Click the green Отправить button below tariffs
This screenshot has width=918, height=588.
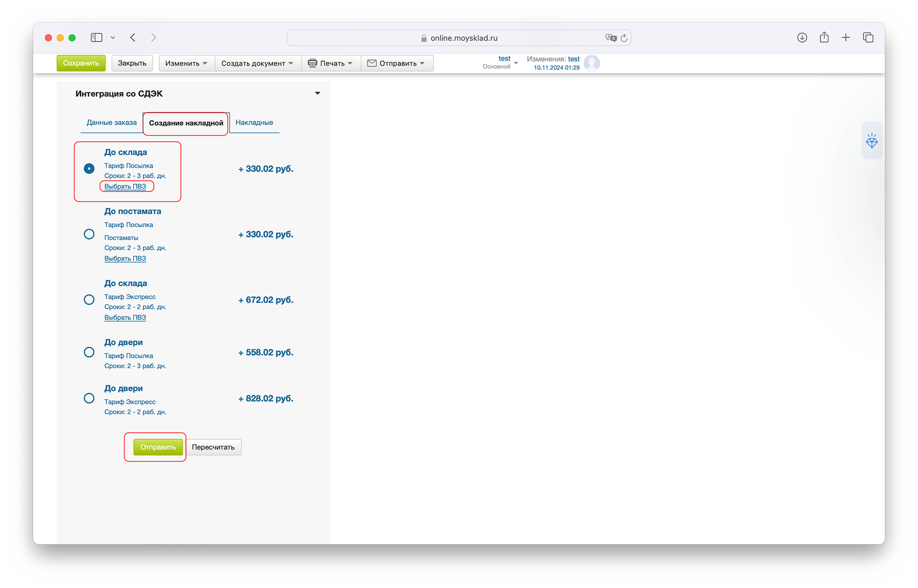158,447
